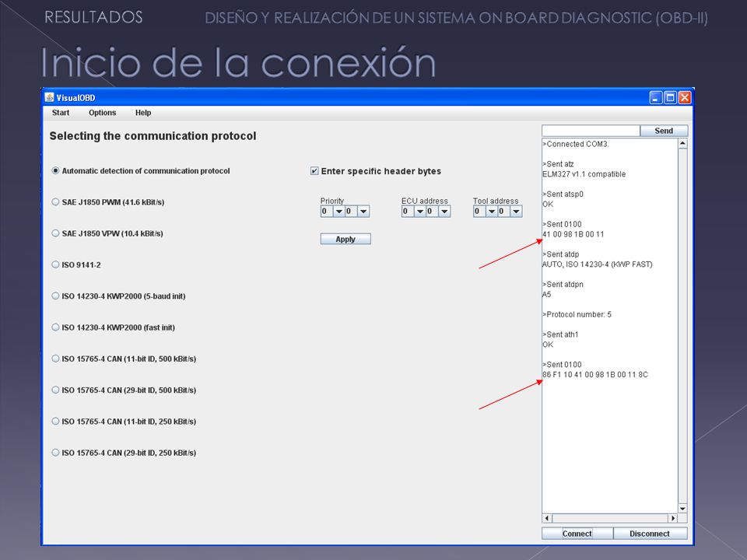Toggle Enter specific header bytes checkbox
747x560 pixels.
pyautogui.click(x=314, y=171)
